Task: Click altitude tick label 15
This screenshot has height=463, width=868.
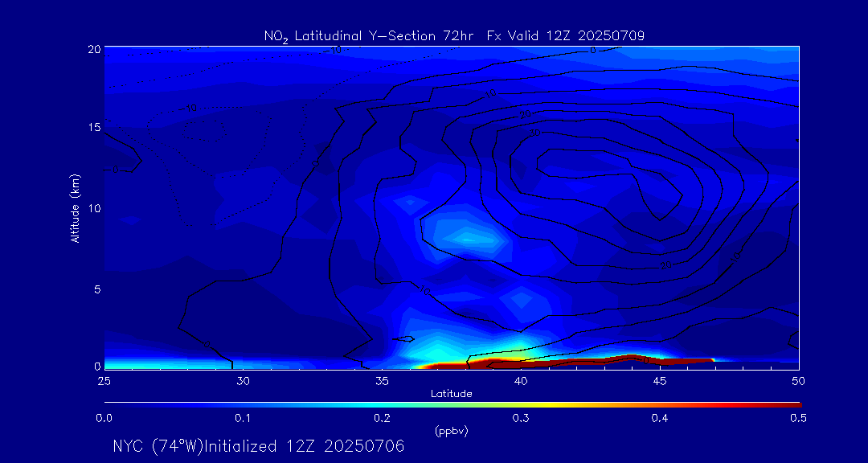Action: coord(93,127)
